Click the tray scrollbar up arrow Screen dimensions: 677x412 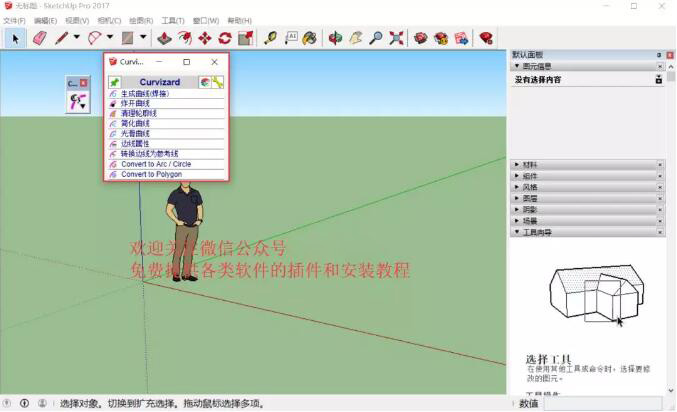point(671,67)
